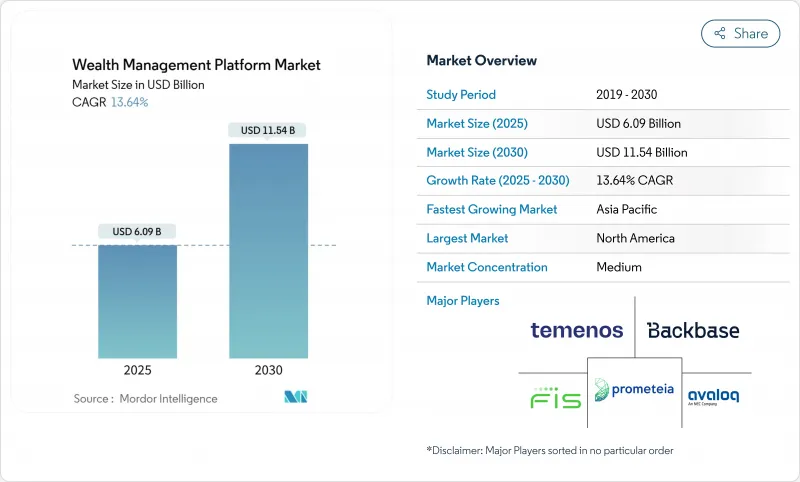Click the USD 6.09 B data label
Image resolution: width=800 pixels, height=482 pixels.
pos(138,231)
